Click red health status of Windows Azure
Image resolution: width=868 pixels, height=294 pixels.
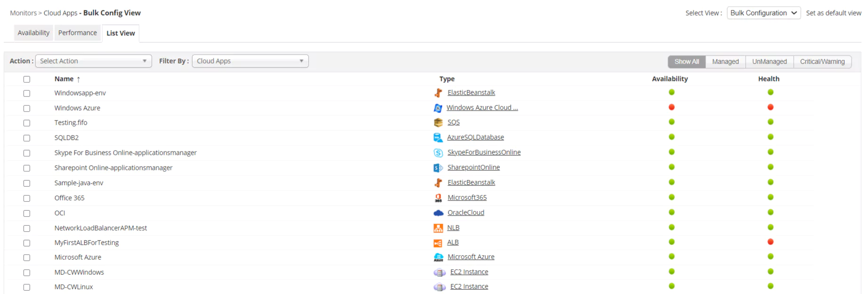click(x=770, y=107)
